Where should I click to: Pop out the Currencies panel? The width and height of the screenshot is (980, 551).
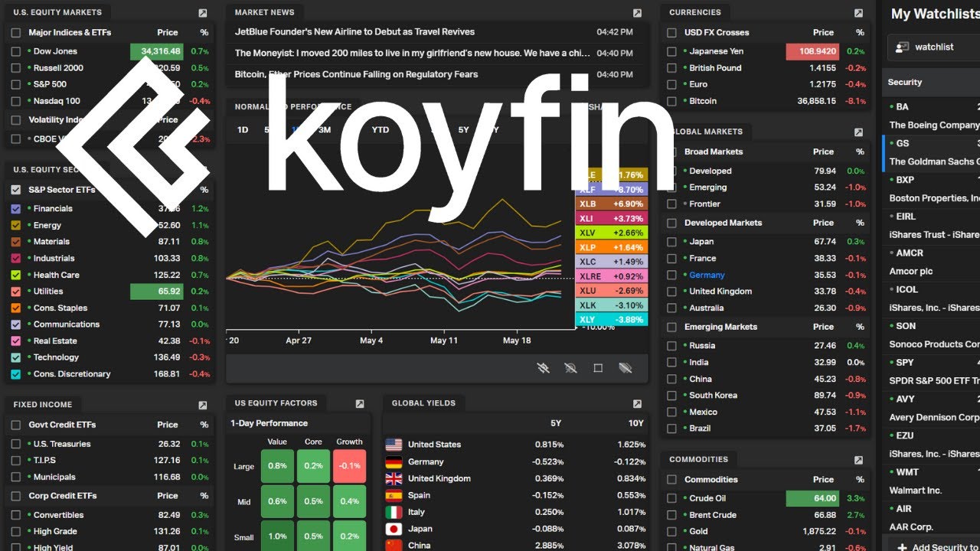[x=858, y=13]
